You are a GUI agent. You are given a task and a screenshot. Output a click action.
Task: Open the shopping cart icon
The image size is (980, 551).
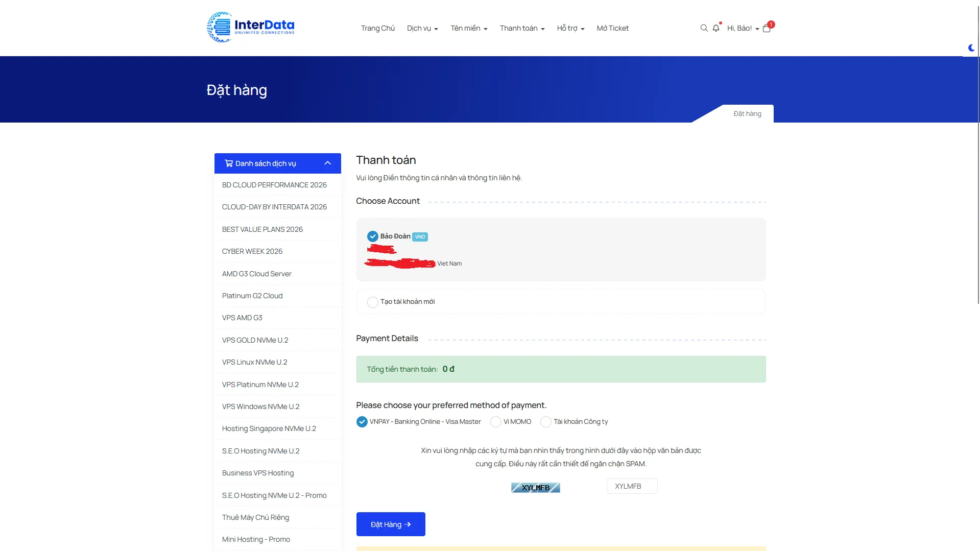(767, 28)
